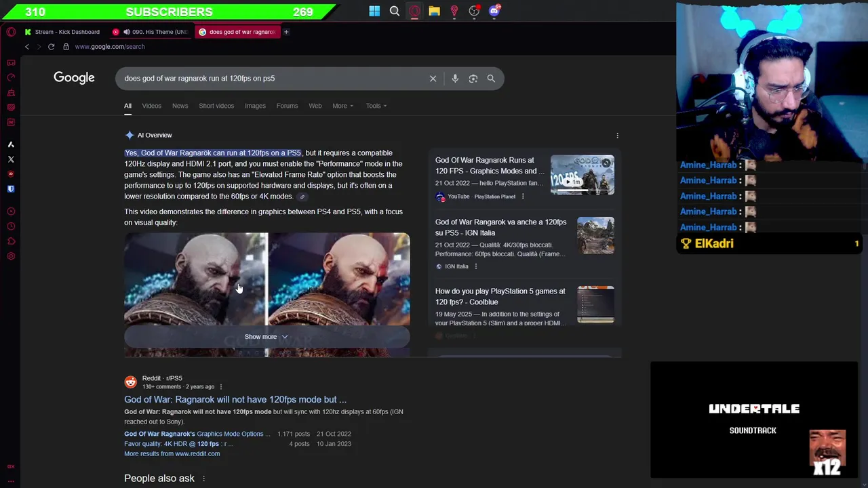Reload the page with refresh icon
The width and height of the screenshot is (868, 488).
(51, 47)
